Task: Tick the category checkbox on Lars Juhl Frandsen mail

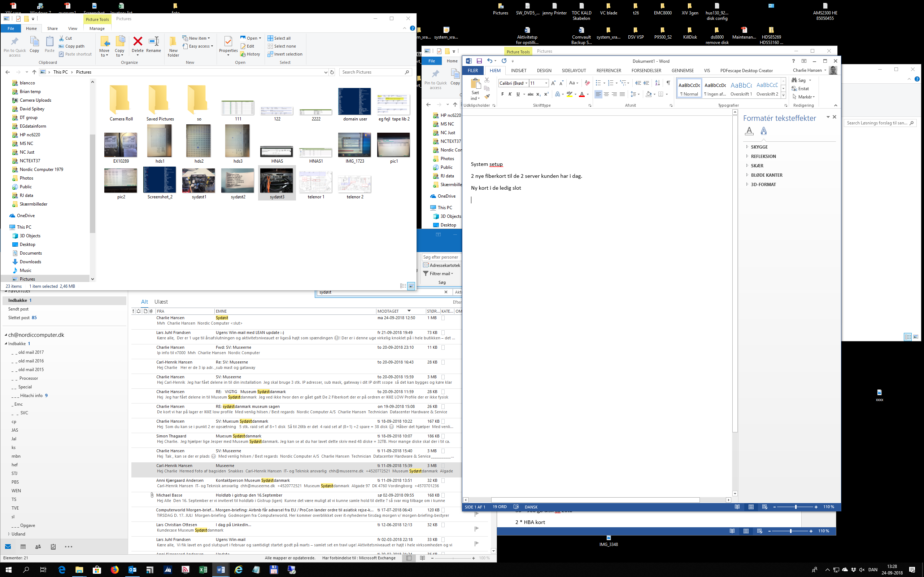Action: [x=443, y=333]
